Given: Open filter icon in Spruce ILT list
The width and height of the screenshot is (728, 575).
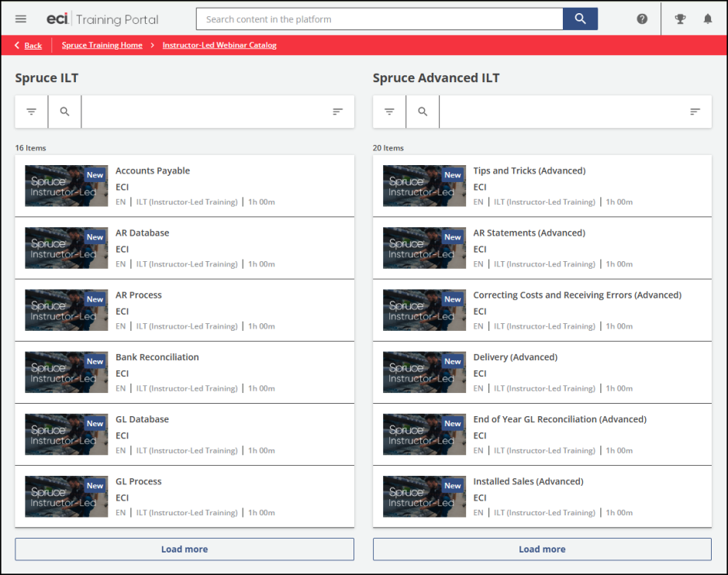Looking at the screenshot, I should coord(32,112).
